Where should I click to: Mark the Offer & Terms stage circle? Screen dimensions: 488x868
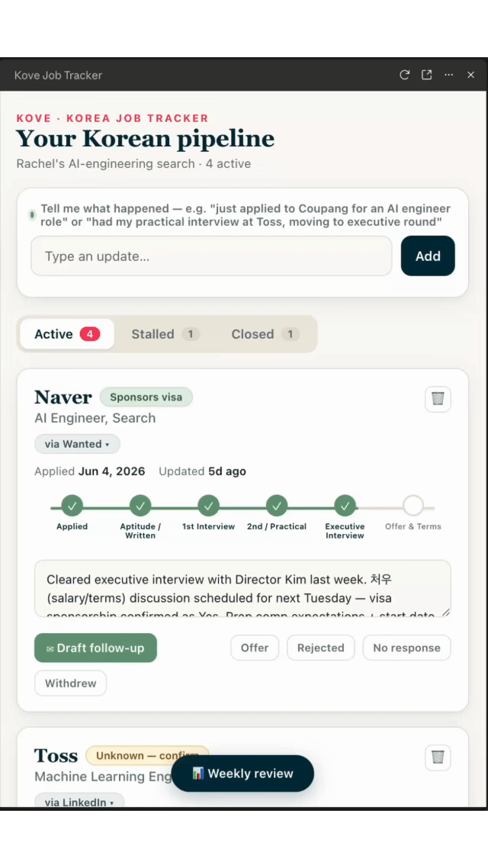coord(413,506)
